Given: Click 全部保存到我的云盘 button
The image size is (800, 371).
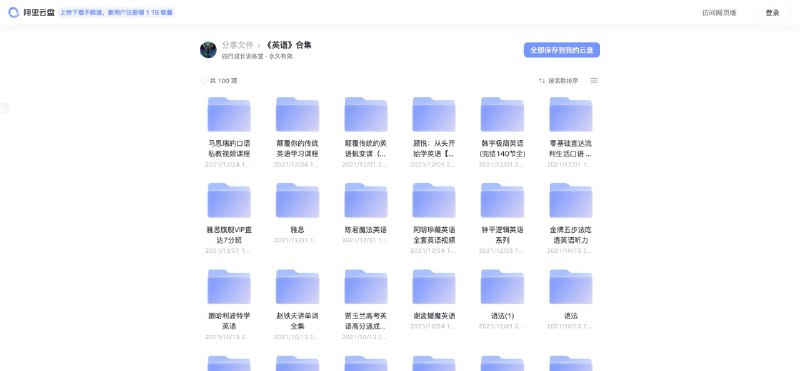Looking at the screenshot, I should 561,50.
